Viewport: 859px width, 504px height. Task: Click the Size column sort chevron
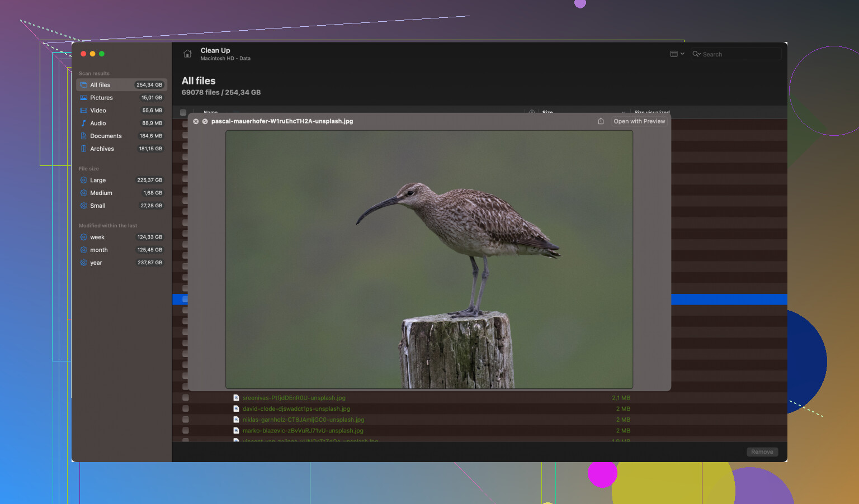[x=623, y=112]
